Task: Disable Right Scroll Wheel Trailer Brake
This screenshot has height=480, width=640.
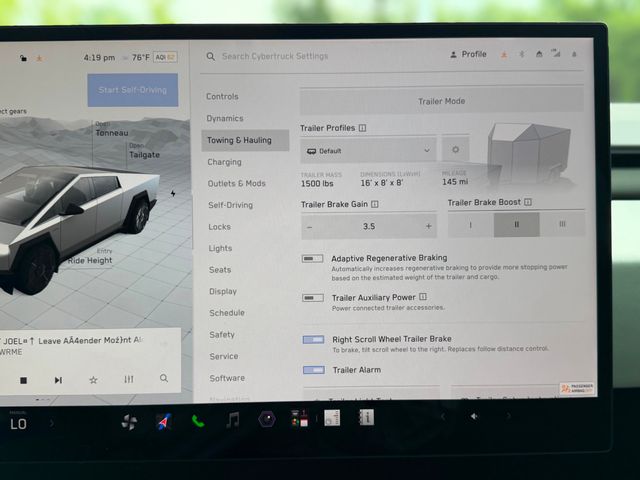Action: pyautogui.click(x=313, y=340)
